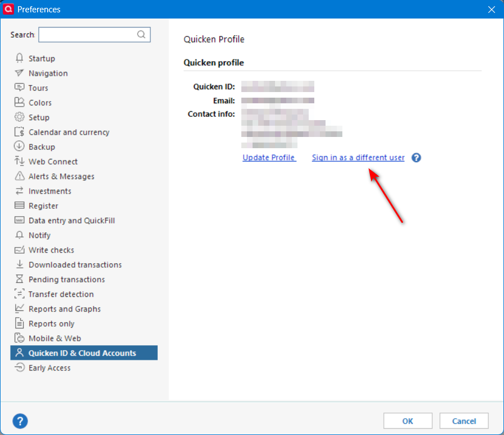Click the Mobile & Web icon
This screenshot has height=435, width=504.
[19, 338]
